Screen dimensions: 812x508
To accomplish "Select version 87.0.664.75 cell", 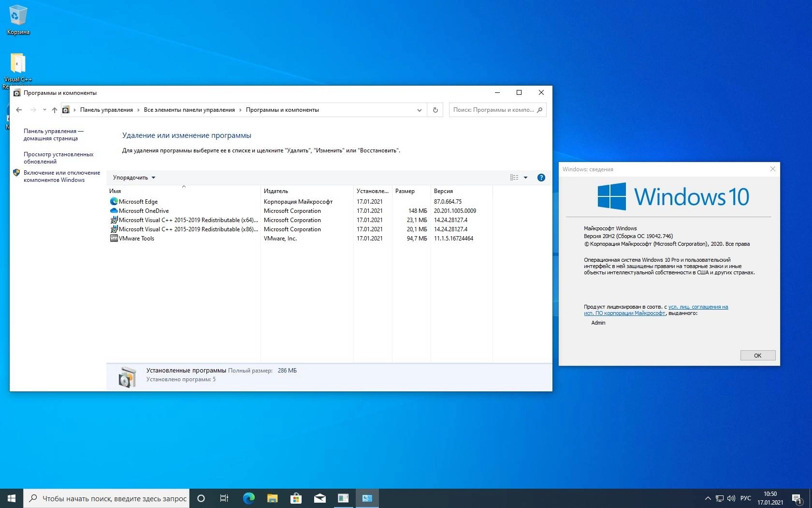I will [448, 202].
